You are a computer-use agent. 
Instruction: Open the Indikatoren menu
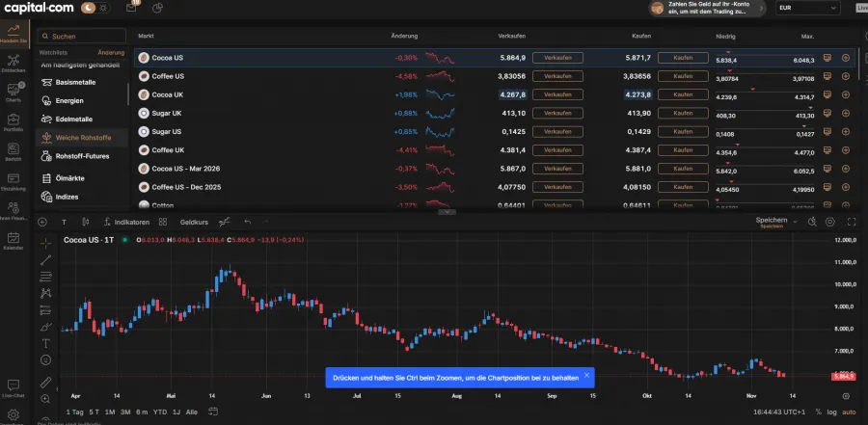tap(126, 222)
